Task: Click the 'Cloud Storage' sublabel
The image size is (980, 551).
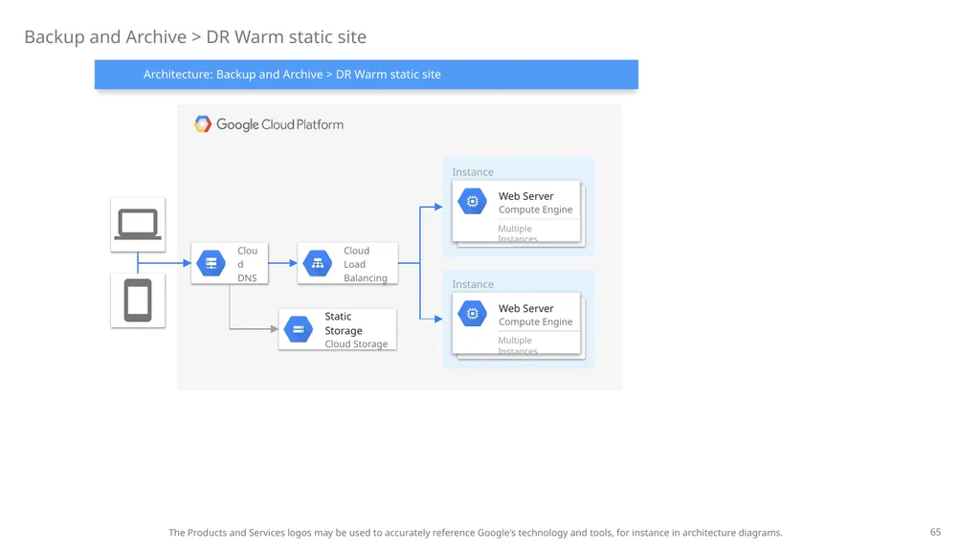Action: [x=356, y=343]
